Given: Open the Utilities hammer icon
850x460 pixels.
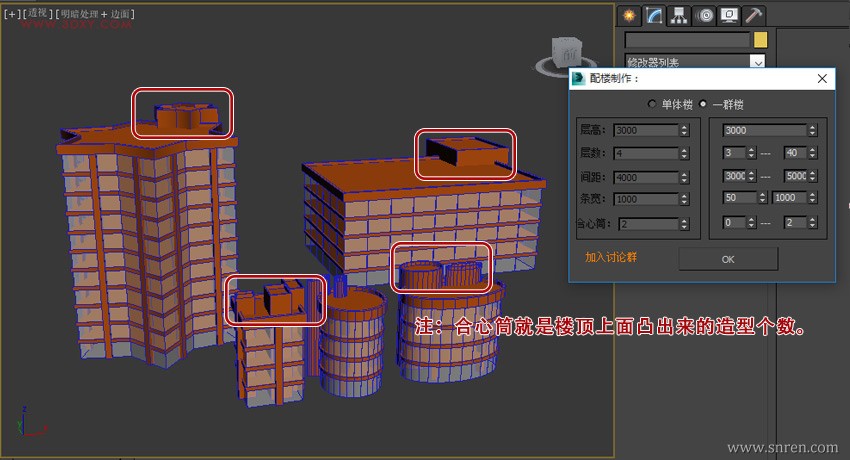Looking at the screenshot, I should click(755, 15).
